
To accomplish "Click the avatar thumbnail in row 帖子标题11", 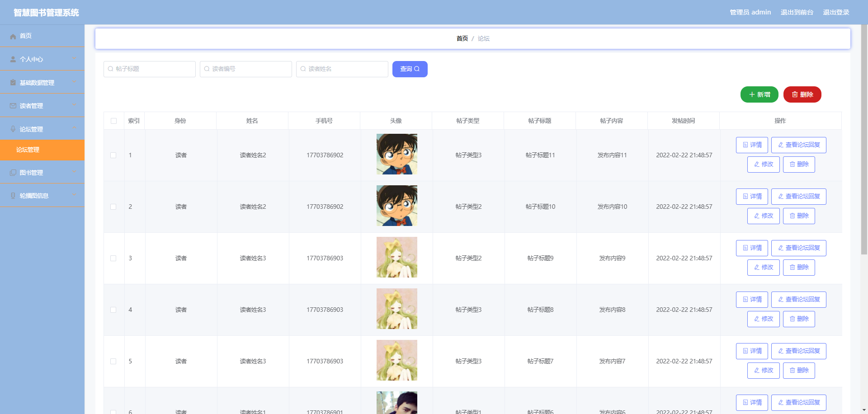I will coord(397,154).
